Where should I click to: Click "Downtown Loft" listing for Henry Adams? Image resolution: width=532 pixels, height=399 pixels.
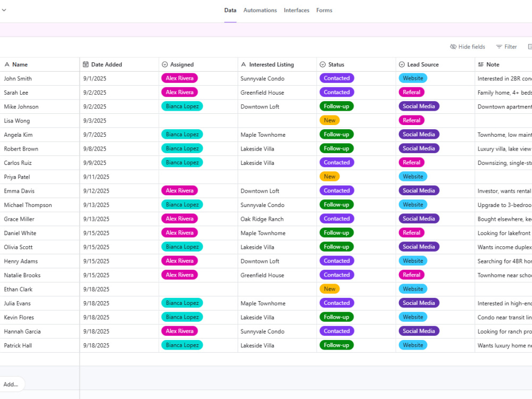click(260, 261)
